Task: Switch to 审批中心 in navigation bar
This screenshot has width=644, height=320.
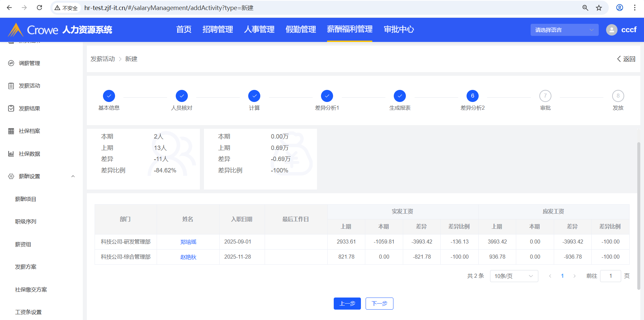Action: tap(398, 30)
